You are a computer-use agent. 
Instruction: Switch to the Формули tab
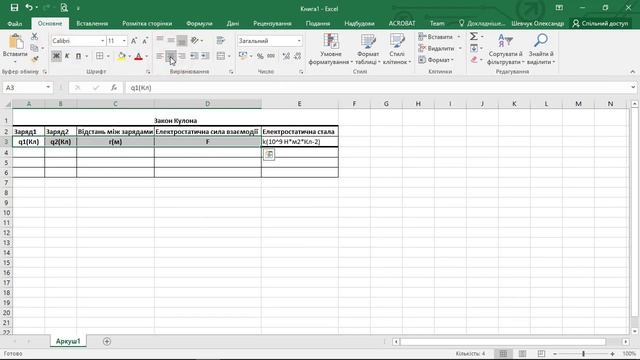pos(199,23)
